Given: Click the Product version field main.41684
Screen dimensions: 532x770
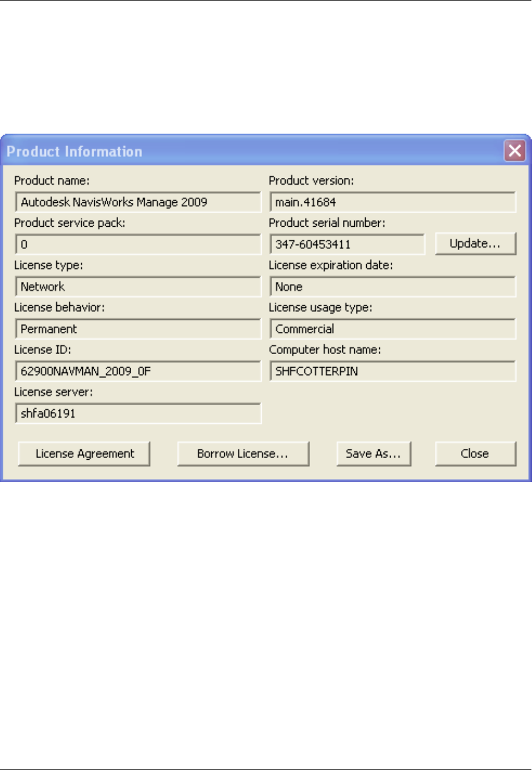Looking at the screenshot, I should pyautogui.click(x=393, y=202).
